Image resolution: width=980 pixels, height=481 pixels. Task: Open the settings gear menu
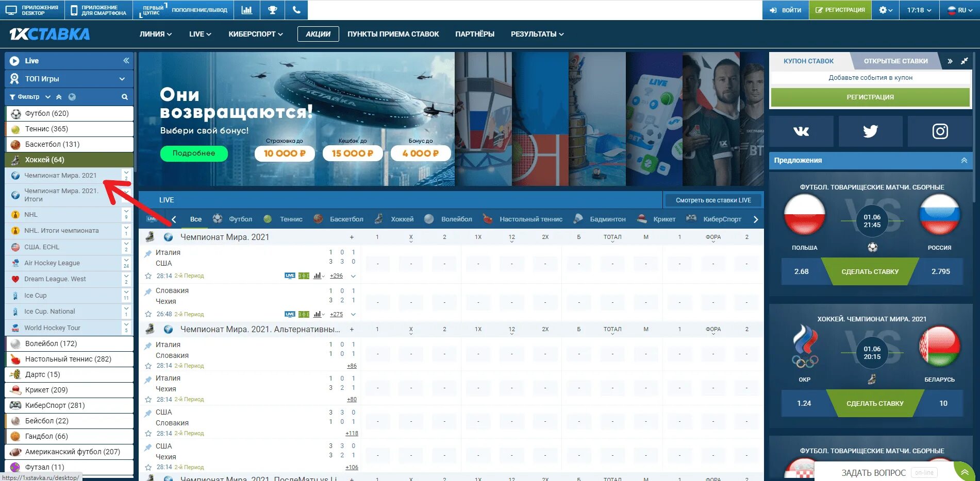coord(886,10)
